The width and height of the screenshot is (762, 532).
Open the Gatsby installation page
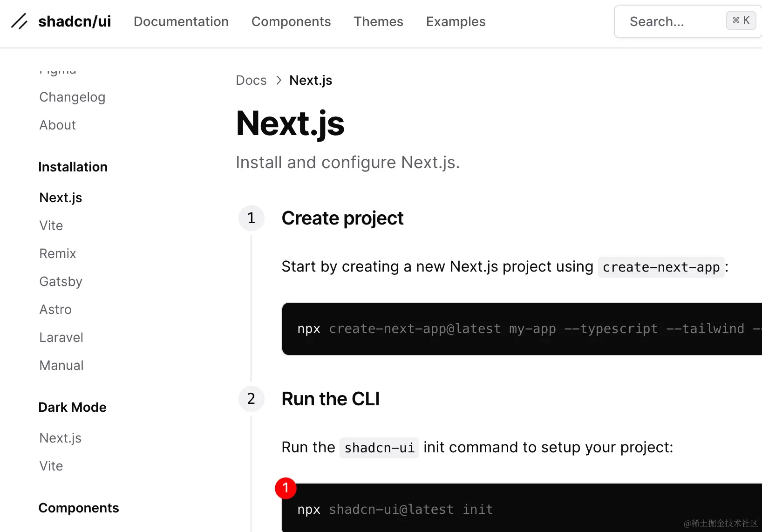click(61, 281)
